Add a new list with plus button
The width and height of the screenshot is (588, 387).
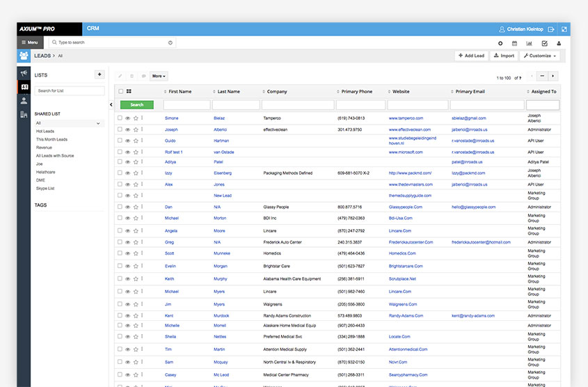pyautogui.click(x=100, y=74)
